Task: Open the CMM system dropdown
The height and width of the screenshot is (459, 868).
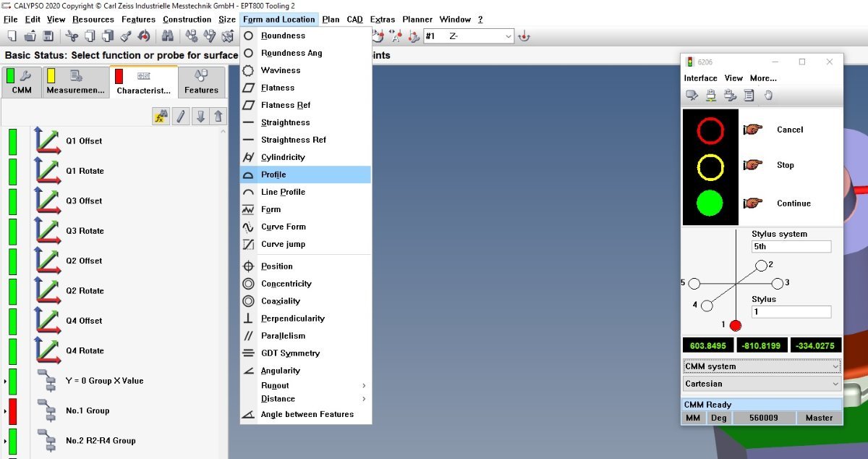Action: 762,366
